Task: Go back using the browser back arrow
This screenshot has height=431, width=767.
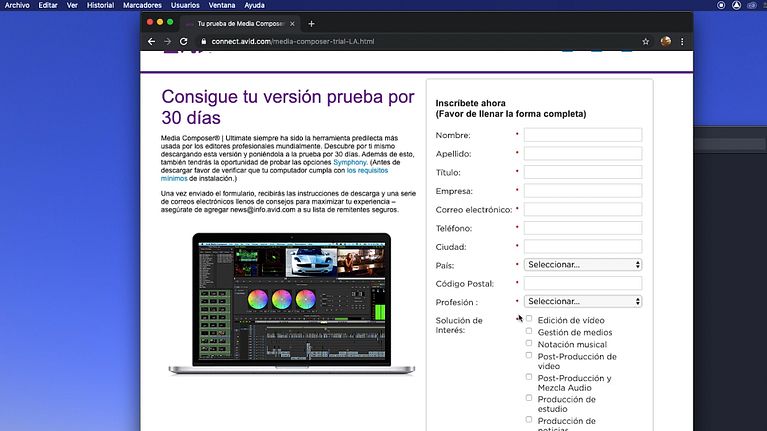Action: pos(151,42)
